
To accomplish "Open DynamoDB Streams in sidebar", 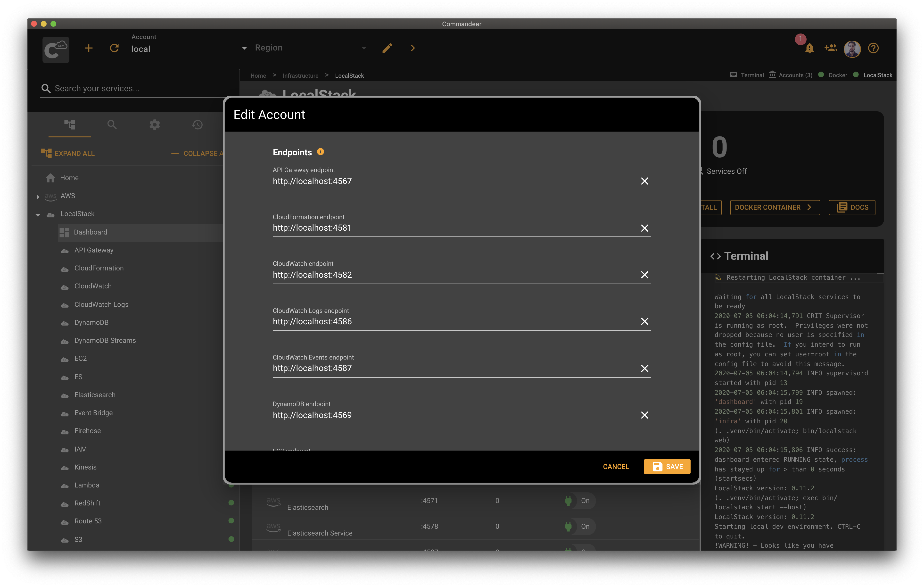I will point(105,341).
